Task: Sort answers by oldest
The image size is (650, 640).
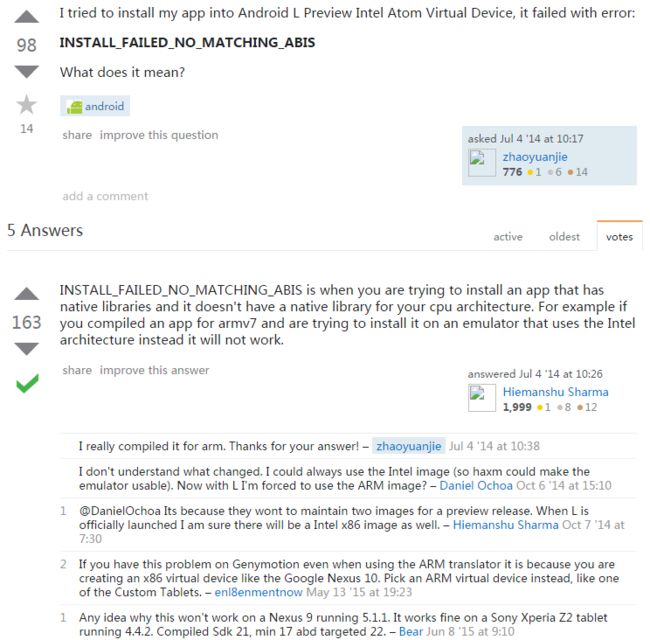Action: click(564, 237)
